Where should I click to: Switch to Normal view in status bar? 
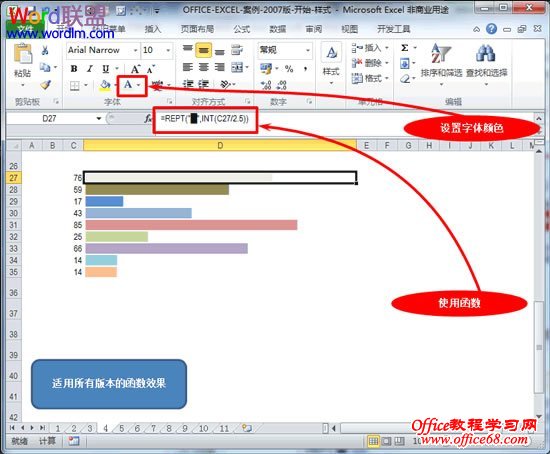[373, 441]
